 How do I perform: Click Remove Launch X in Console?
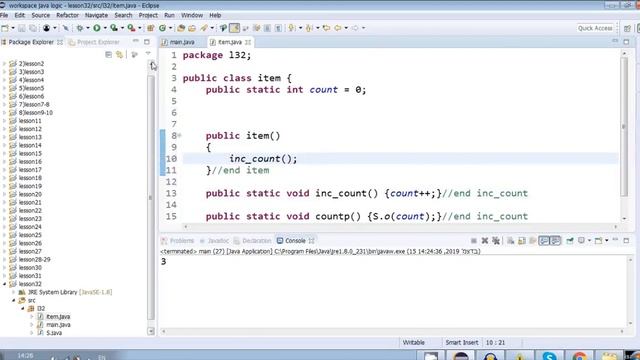click(x=484, y=241)
